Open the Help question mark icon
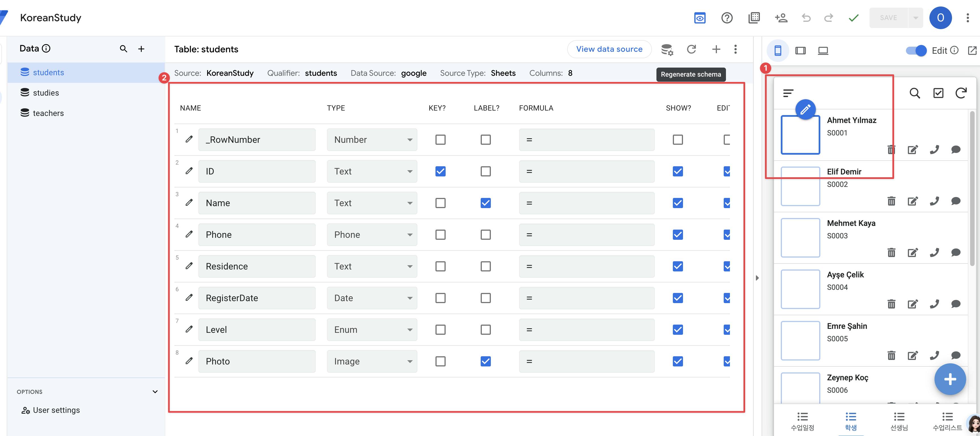Image resolution: width=980 pixels, height=436 pixels. coord(727,18)
